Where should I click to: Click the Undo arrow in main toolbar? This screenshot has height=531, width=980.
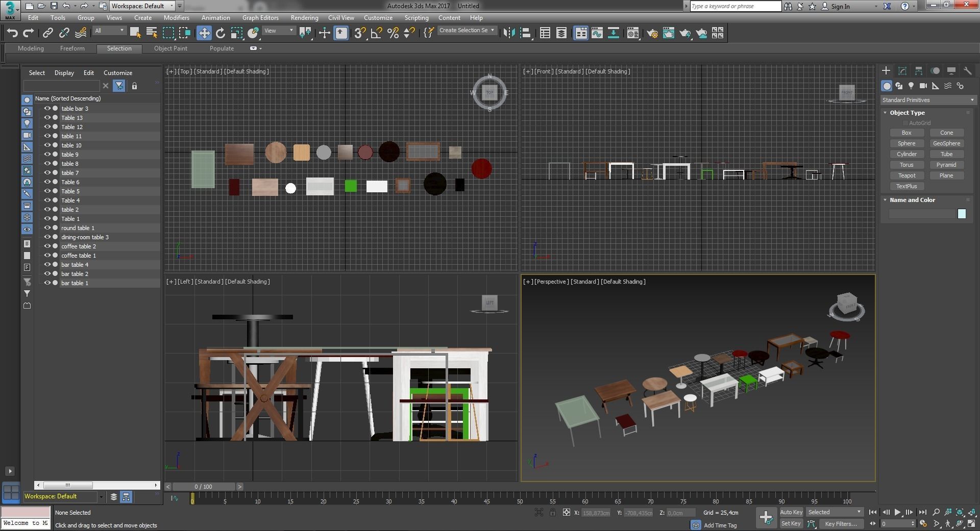pos(12,33)
